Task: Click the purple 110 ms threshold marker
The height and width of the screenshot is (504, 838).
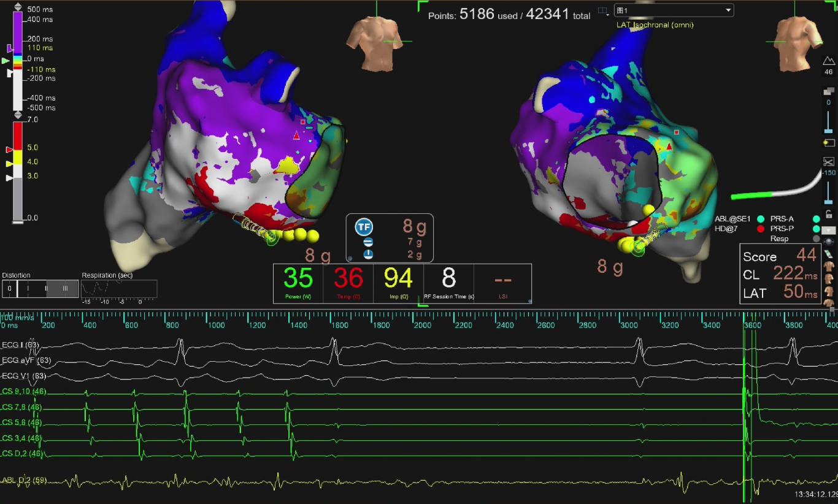Action: click(x=9, y=48)
